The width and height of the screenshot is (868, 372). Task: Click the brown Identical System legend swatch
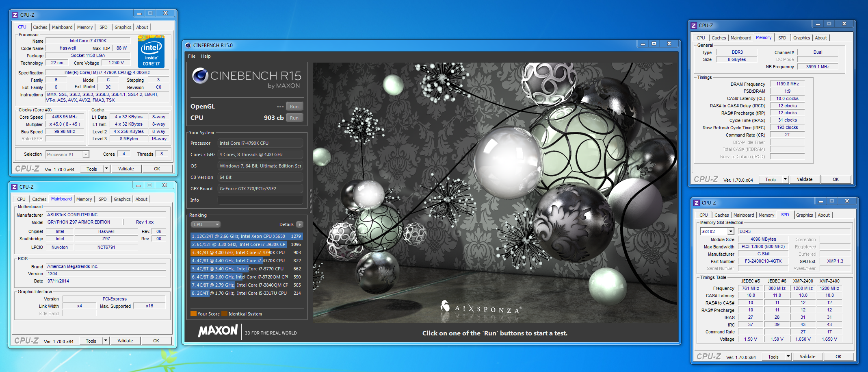click(224, 313)
